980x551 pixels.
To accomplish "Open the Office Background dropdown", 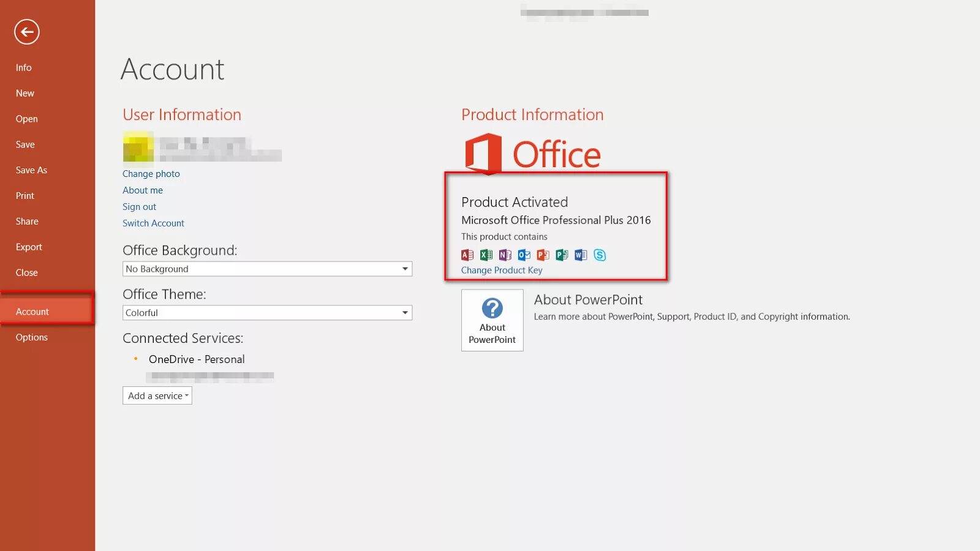I will 267,269.
